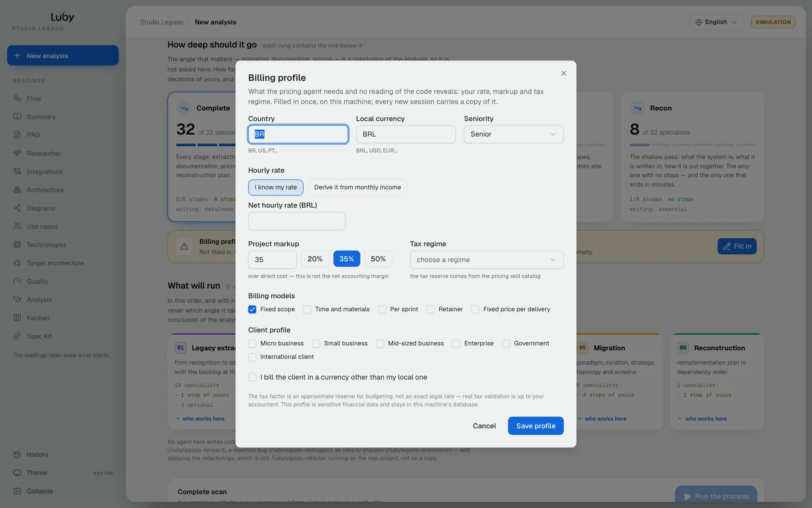
Task: Focus the Net hourly rate input
Action: tap(297, 221)
